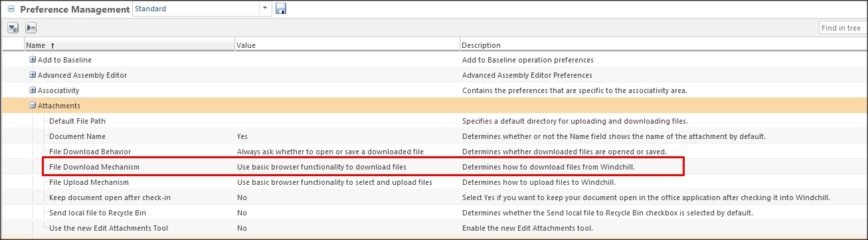Select the Attachments category row
This screenshot has height=240, width=868.
[434, 106]
